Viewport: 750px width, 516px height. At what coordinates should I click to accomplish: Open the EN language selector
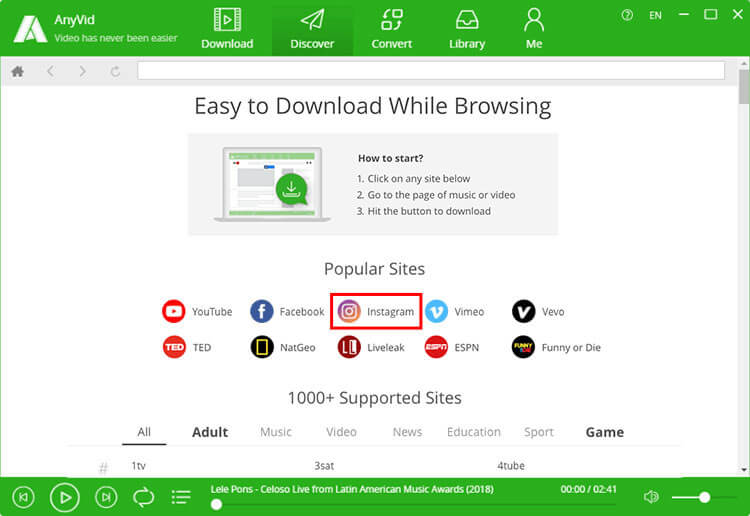point(655,15)
